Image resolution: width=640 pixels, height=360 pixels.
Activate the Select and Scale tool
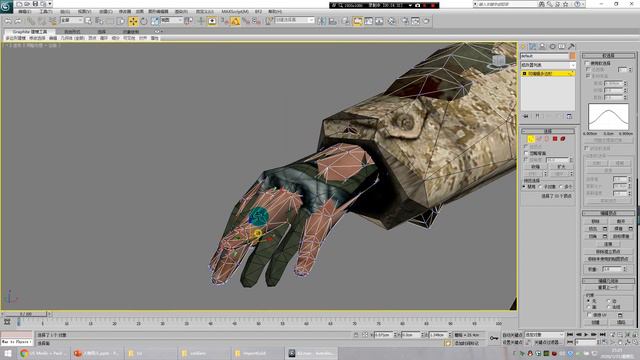[155, 21]
